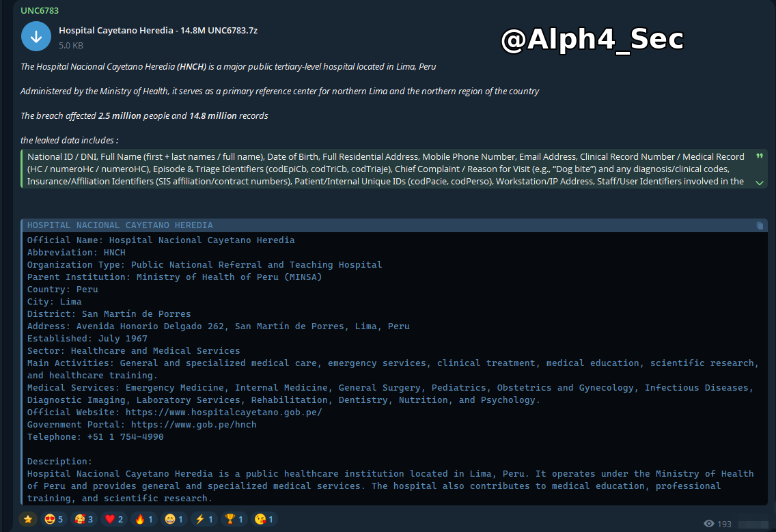Image resolution: width=776 pixels, height=532 pixels.
Task: Download the UNC6783.7z file attachment
Action: point(36,37)
